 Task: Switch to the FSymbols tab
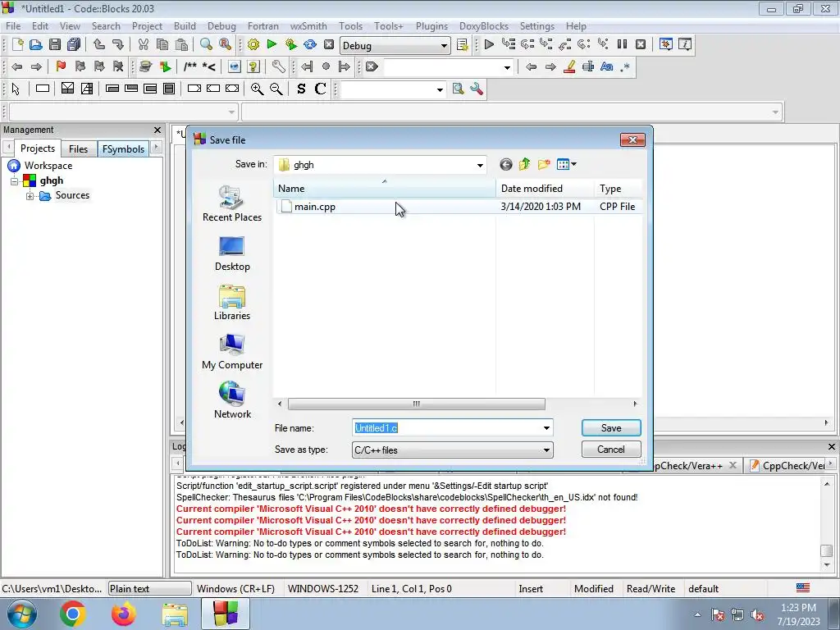pos(123,149)
